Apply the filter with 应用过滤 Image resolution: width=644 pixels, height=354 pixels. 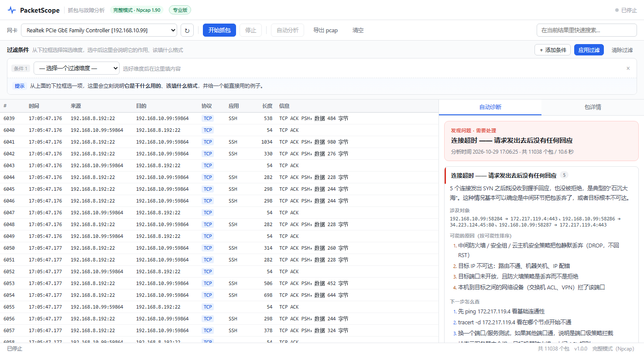(589, 50)
